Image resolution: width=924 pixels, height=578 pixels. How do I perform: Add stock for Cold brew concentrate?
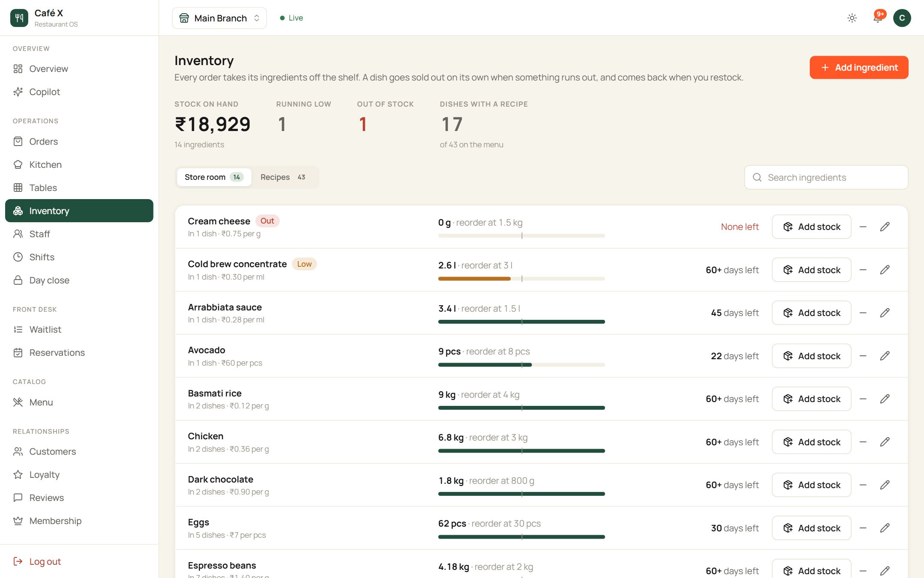[x=811, y=270]
